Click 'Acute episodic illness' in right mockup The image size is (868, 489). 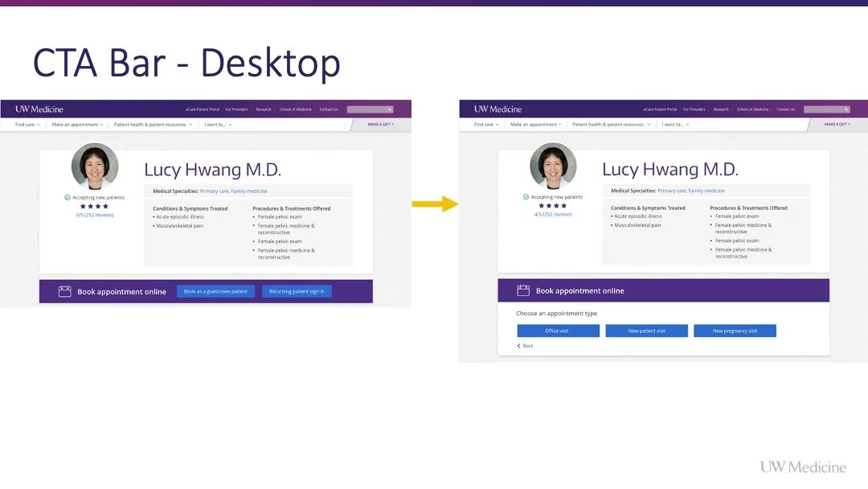(x=637, y=216)
